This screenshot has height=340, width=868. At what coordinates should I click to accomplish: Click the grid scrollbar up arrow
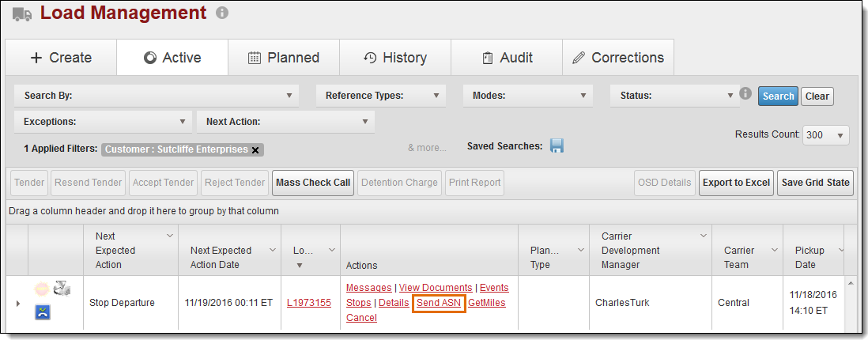(x=851, y=283)
